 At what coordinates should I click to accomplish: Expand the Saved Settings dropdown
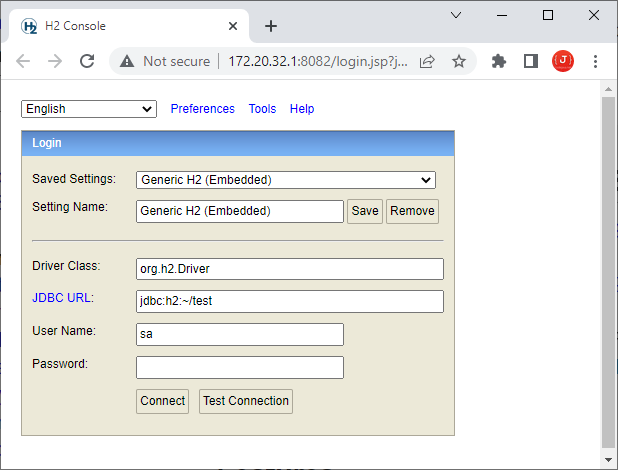click(x=286, y=180)
